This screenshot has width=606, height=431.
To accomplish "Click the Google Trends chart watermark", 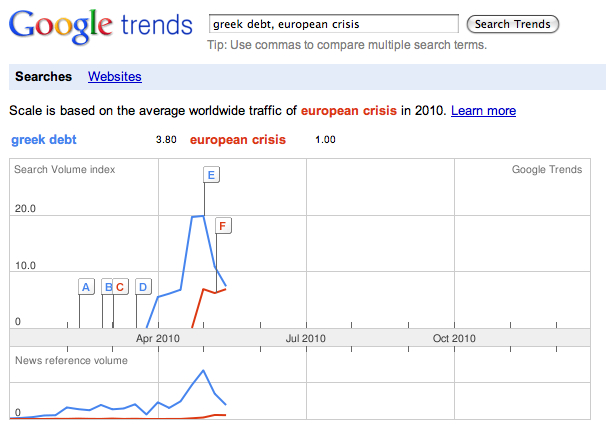I will click(546, 170).
